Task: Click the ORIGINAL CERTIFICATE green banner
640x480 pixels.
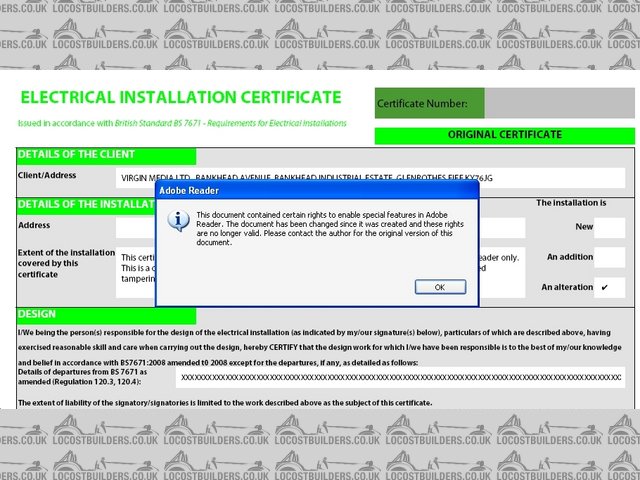Action: click(504, 135)
